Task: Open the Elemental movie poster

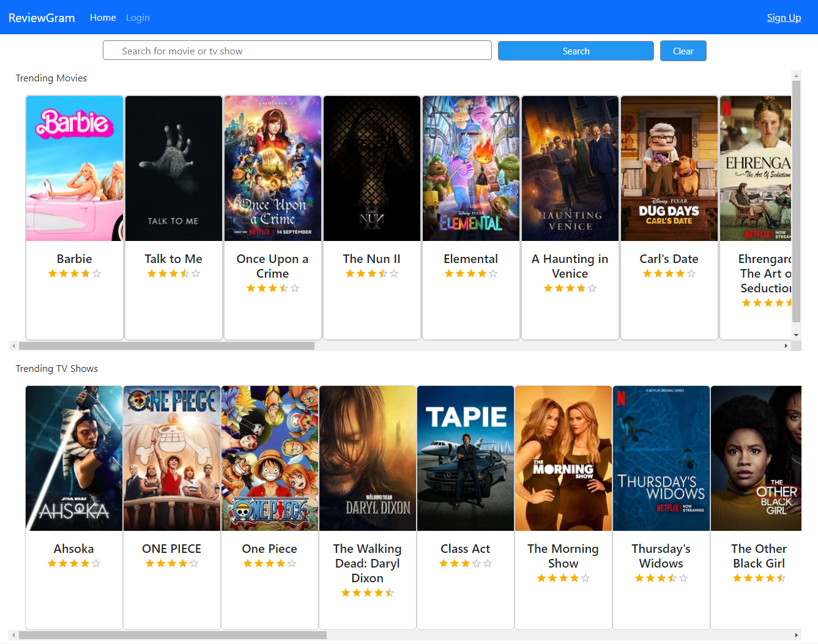Action: tap(471, 168)
